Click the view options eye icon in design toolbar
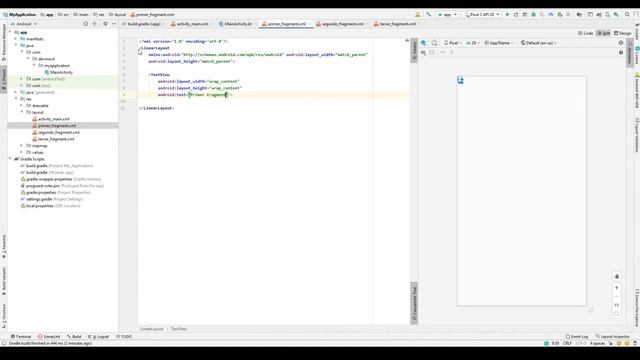The height and width of the screenshot is (360, 640). [x=423, y=53]
